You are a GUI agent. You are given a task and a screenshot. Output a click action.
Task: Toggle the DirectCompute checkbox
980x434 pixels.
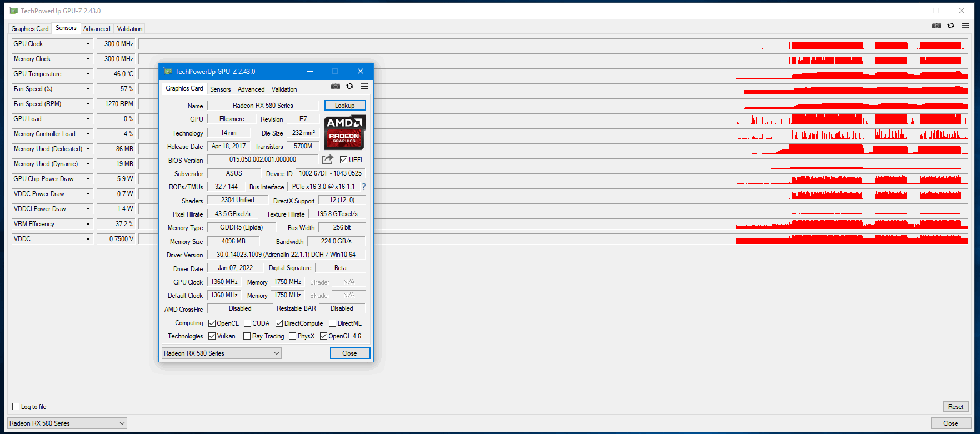[279, 323]
